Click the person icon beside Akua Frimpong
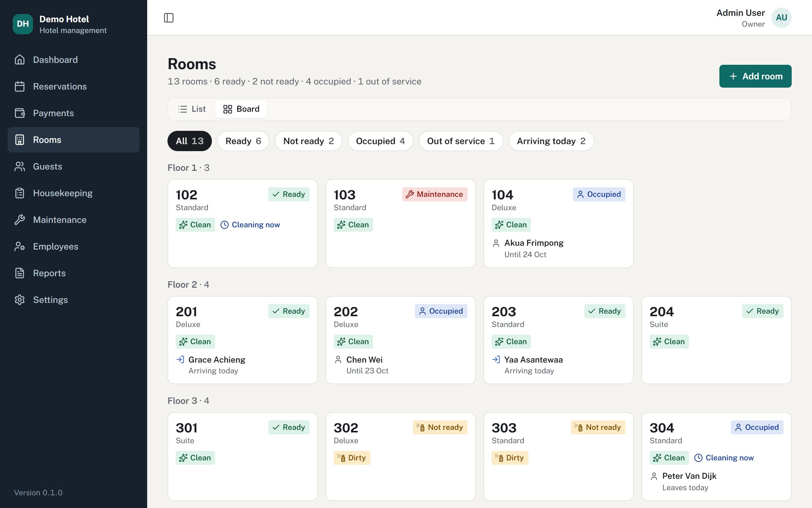Image resolution: width=812 pixels, height=508 pixels. point(496,243)
